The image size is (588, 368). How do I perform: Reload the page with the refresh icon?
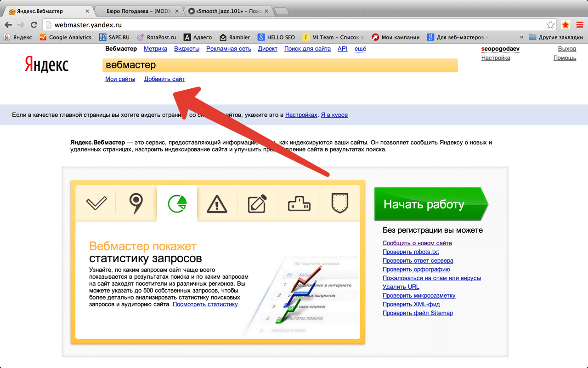point(34,25)
